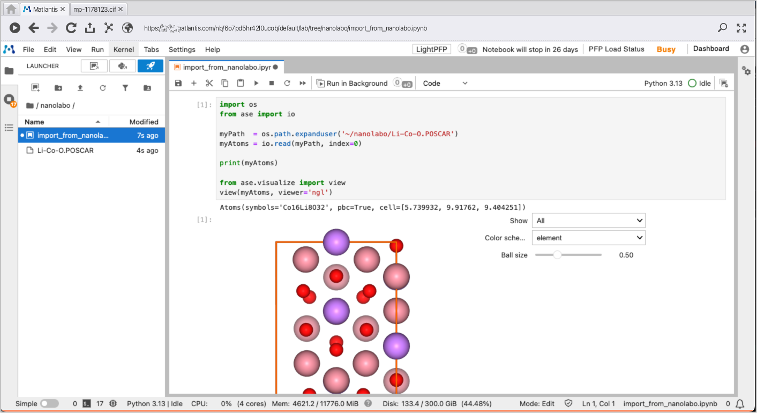Open the Dashboard link
757x413 pixels.
[711, 49]
